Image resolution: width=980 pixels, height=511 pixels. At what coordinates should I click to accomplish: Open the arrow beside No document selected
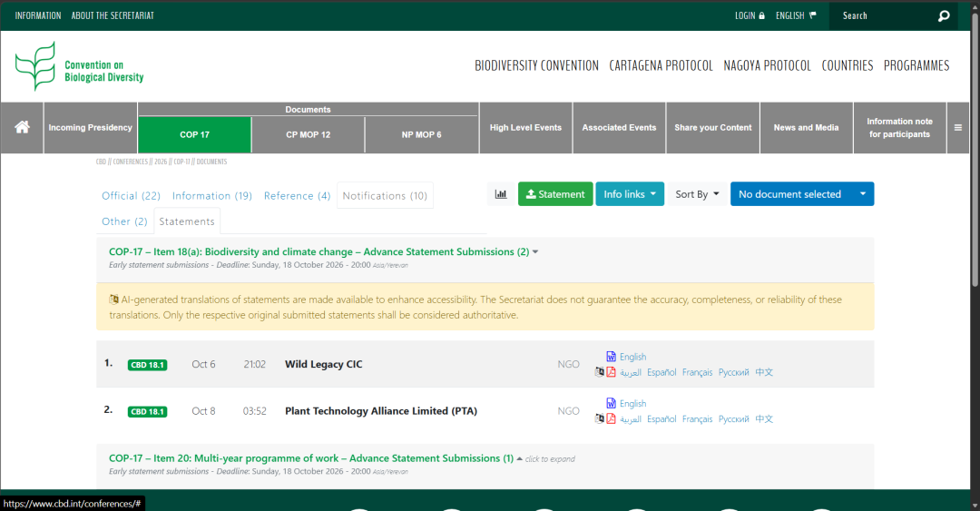pos(863,194)
